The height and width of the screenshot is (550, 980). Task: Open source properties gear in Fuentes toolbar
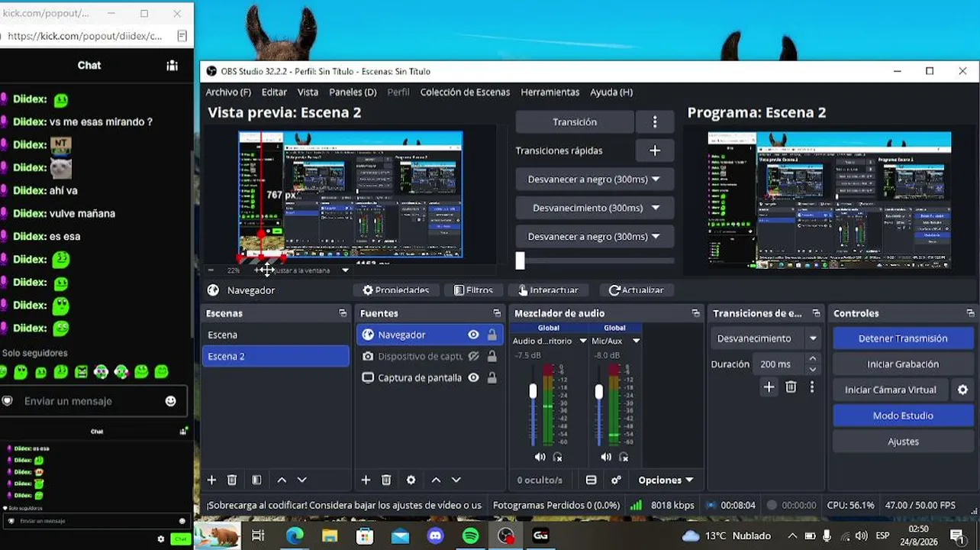[411, 480]
